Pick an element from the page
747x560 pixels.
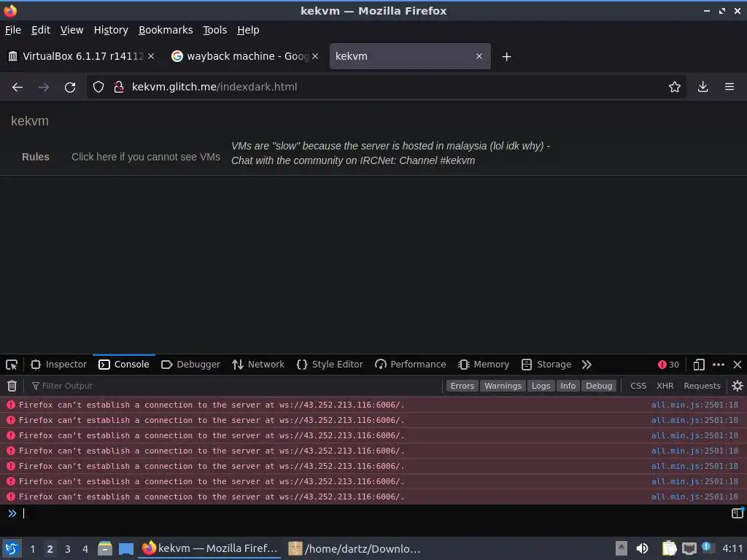(x=12, y=365)
